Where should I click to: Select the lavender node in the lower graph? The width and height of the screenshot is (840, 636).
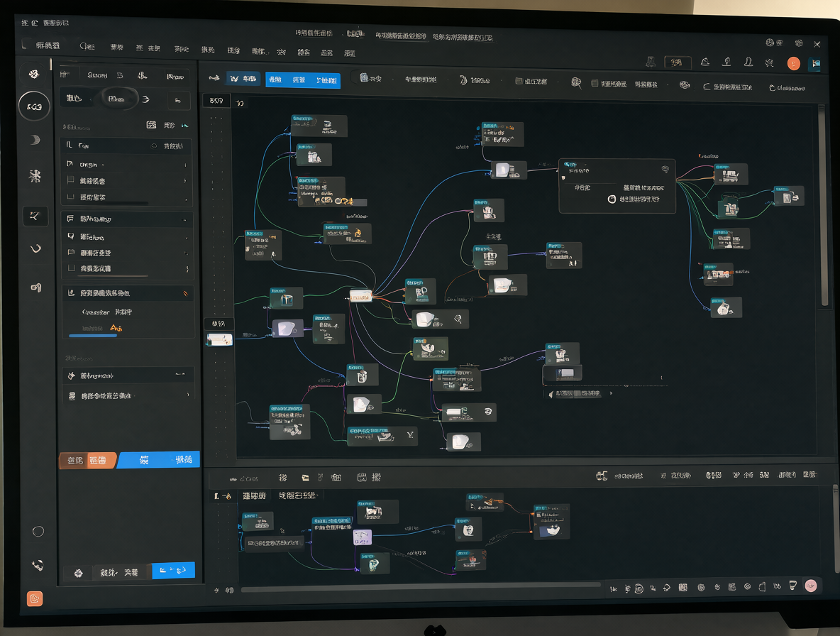[363, 537]
